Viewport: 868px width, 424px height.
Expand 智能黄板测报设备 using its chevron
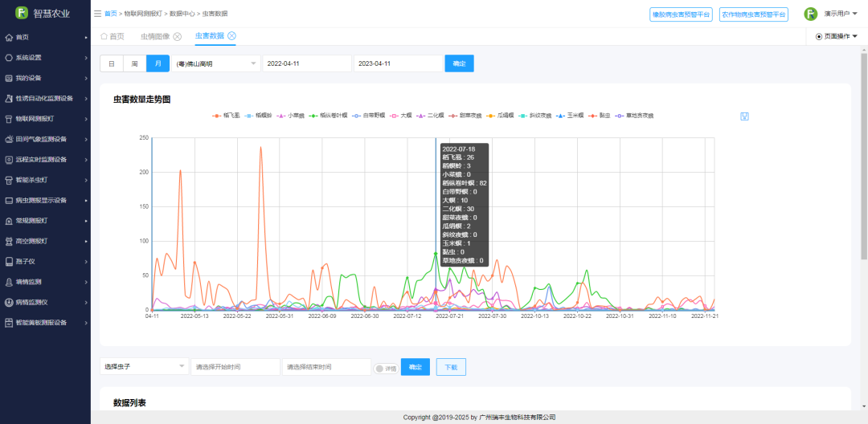tap(86, 323)
